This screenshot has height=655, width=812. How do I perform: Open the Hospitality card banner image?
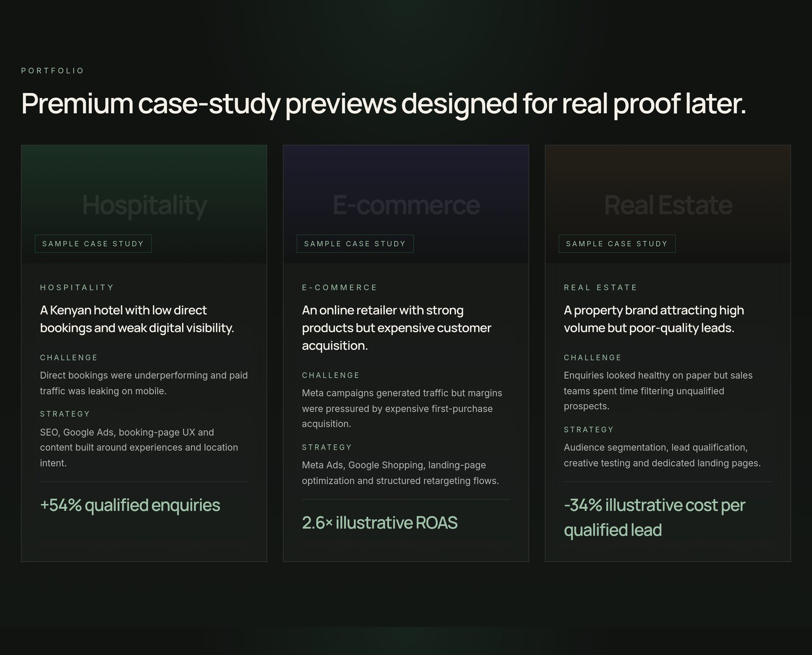[144, 204]
